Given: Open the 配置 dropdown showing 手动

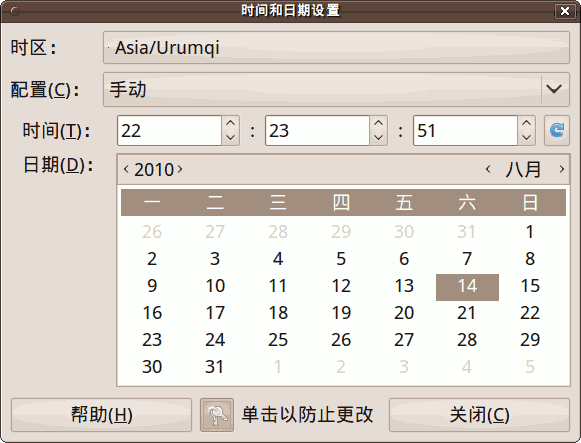Looking at the screenshot, I should tap(336, 89).
